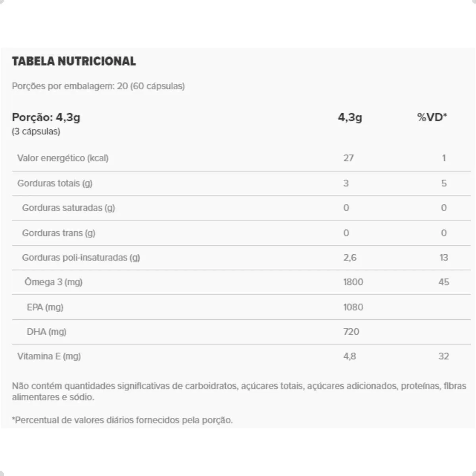Screen dimensions: 476x476
Task: Select the Gorduras trans (g) label
Action: pyautogui.click(x=59, y=233)
